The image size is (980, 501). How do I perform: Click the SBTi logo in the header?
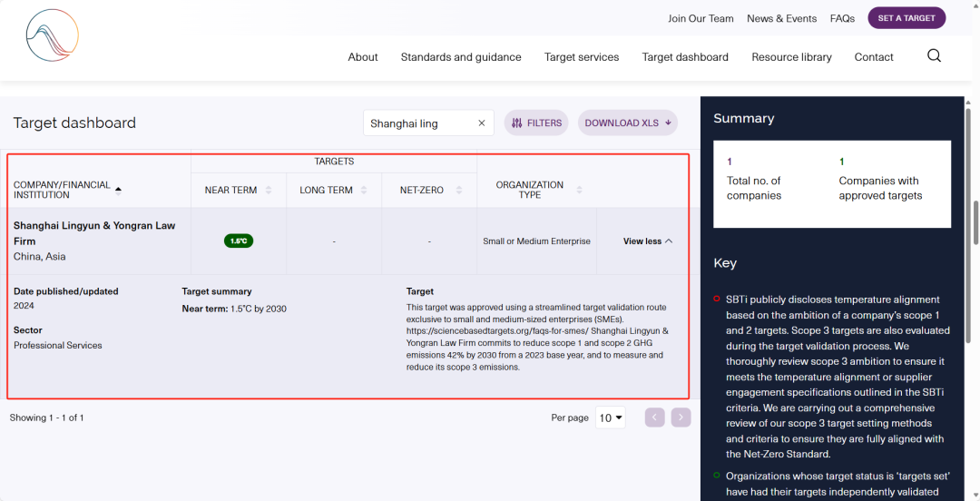coord(53,35)
